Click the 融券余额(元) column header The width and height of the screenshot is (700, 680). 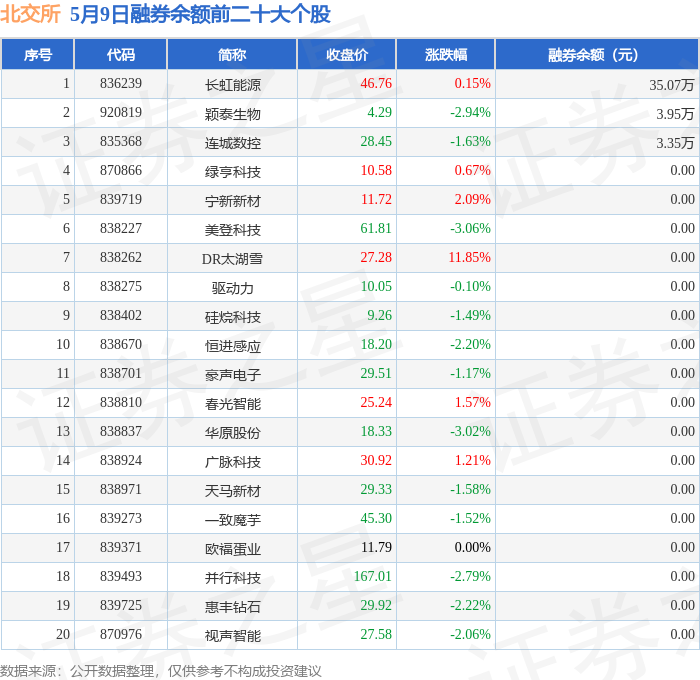(x=597, y=54)
